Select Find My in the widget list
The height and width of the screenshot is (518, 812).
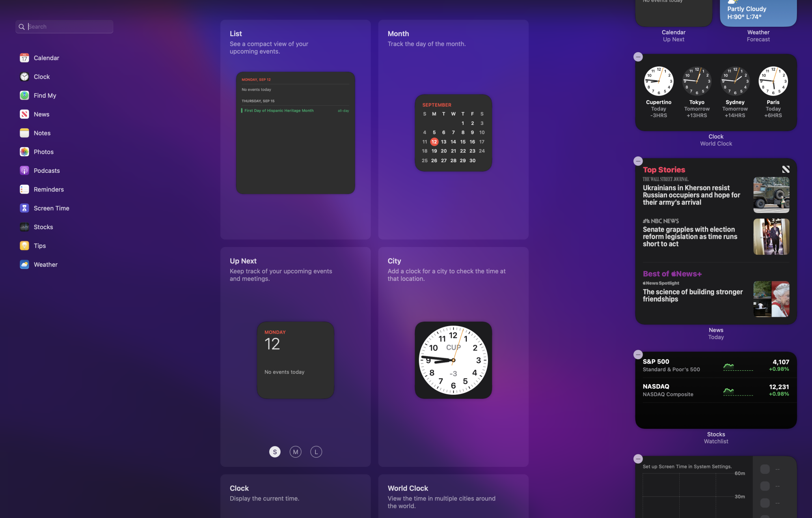pos(45,95)
